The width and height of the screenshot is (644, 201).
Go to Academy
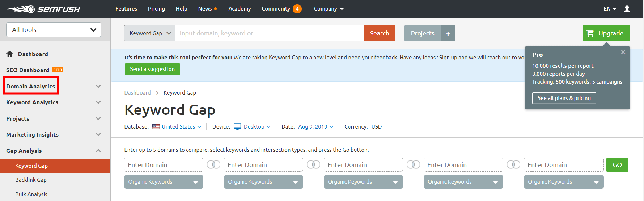point(240,9)
